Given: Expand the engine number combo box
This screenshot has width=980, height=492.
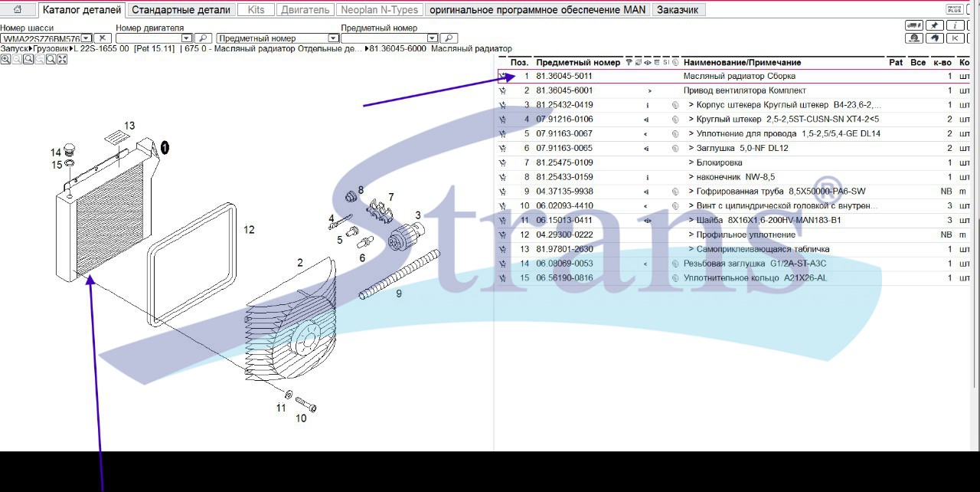Looking at the screenshot, I should (186, 38).
